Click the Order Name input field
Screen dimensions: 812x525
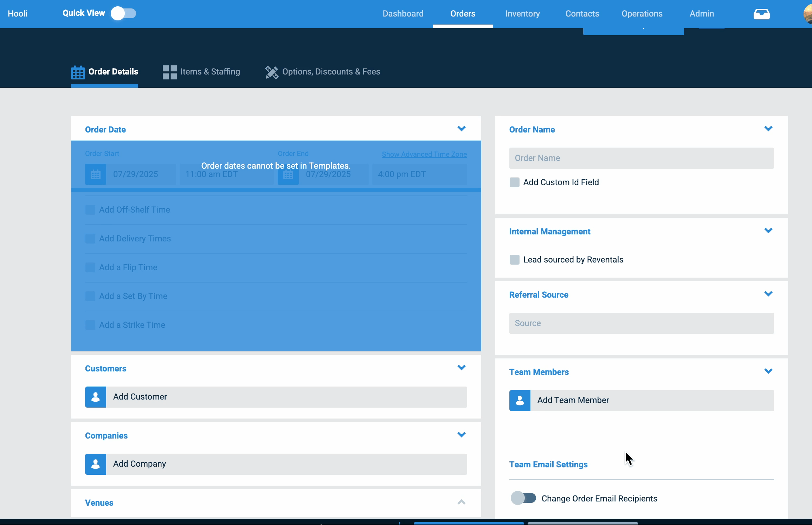[x=642, y=158]
